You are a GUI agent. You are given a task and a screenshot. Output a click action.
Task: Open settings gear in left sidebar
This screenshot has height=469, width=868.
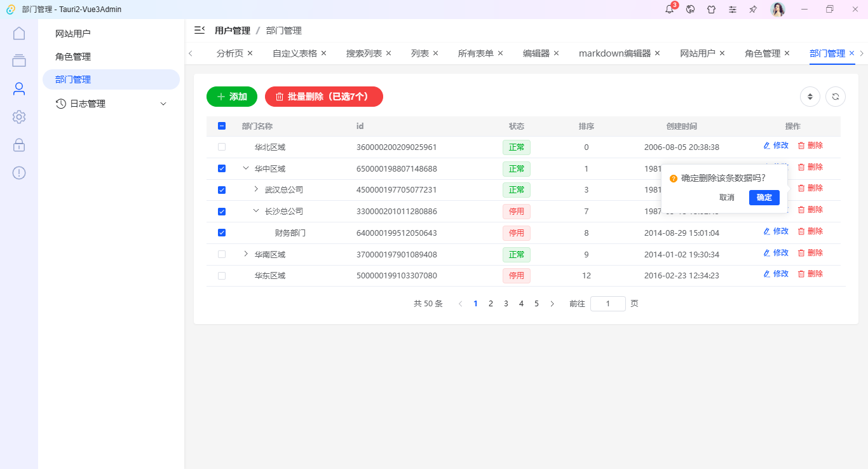pyautogui.click(x=19, y=117)
